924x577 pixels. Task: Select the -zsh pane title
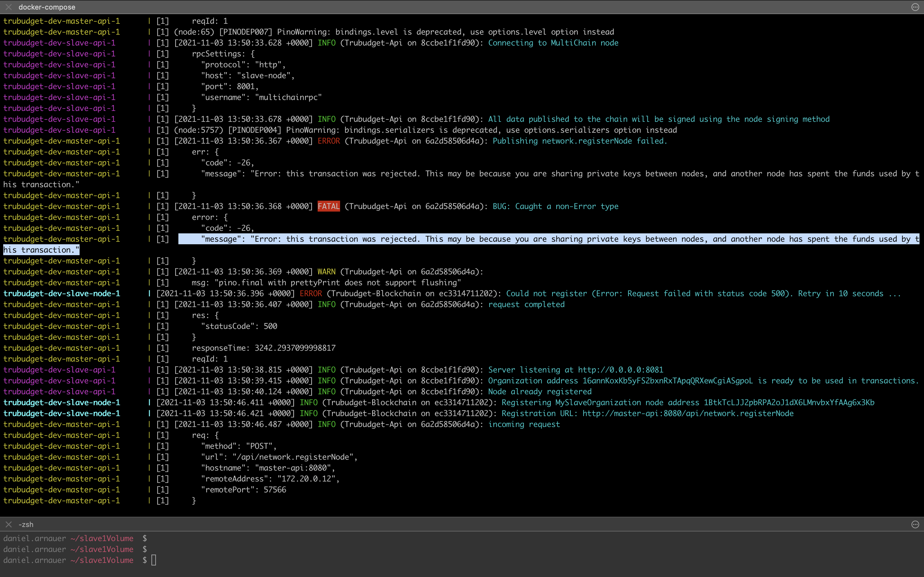coord(26,524)
